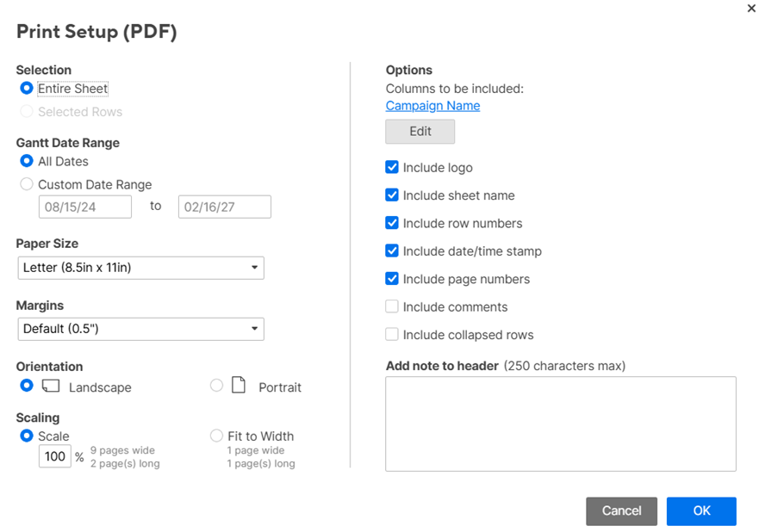Screen dimensions: 759x532
Task: Uncheck Include logo
Action: 392,167
